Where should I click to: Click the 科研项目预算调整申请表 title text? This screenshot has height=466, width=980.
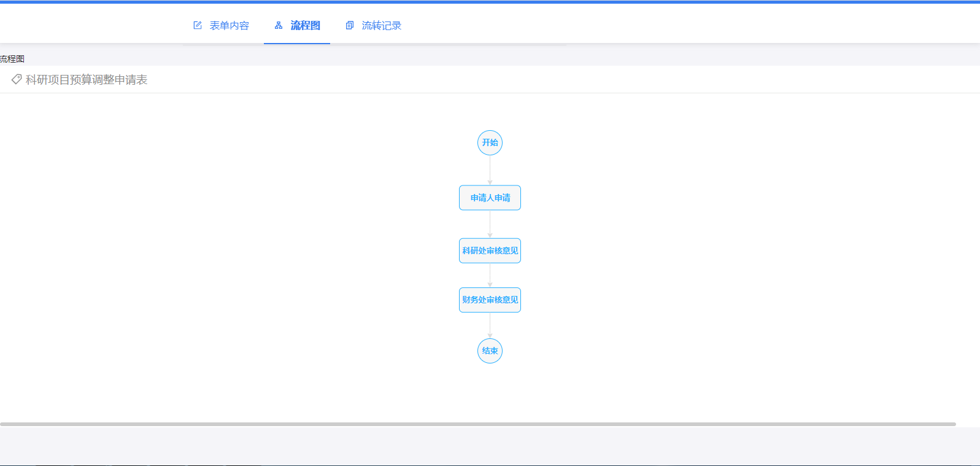click(x=87, y=80)
